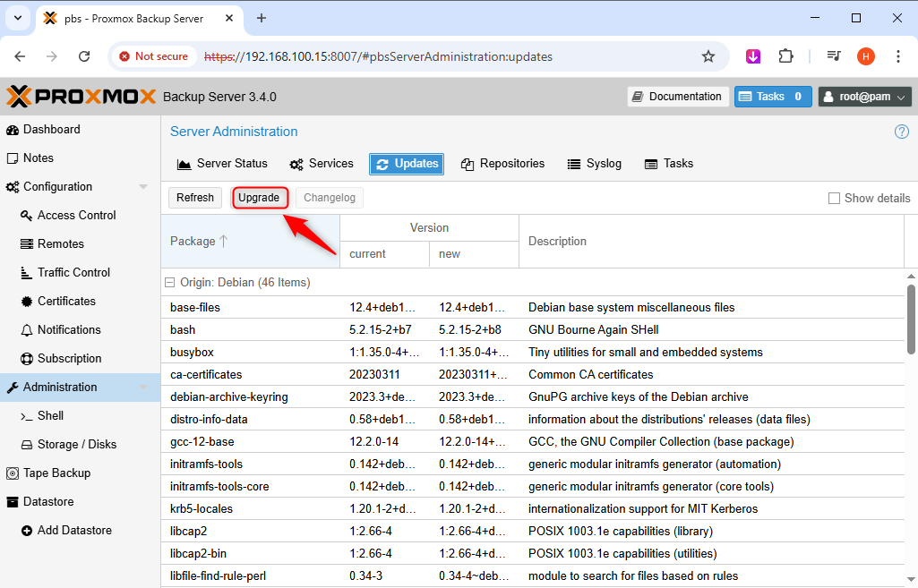918x588 pixels.
Task: Switch to the Repositories tab
Action: pyautogui.click(x=503, y=164)
